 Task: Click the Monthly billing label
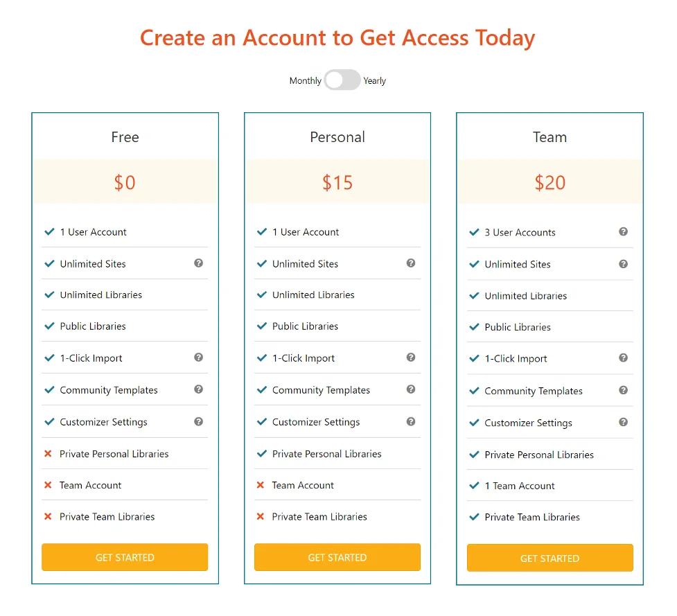[306, 80]
